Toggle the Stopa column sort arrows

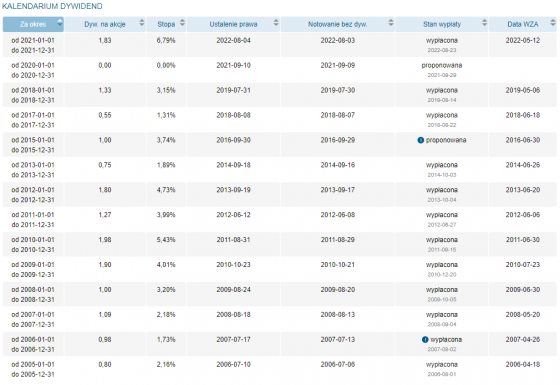pos(182,24)
